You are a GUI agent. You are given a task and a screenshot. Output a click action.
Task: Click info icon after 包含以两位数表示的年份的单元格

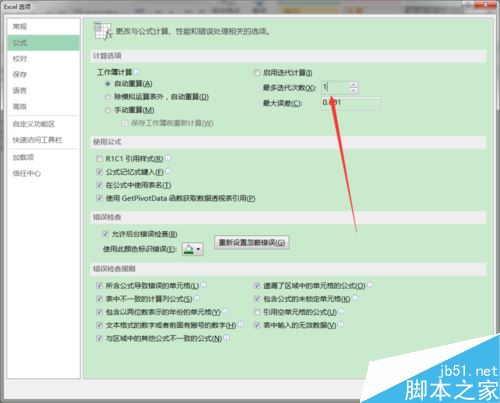click(x=225, y=311)
